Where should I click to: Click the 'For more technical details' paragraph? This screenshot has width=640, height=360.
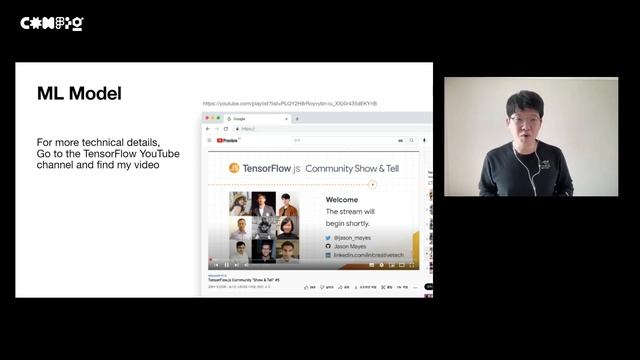(108, 153)
